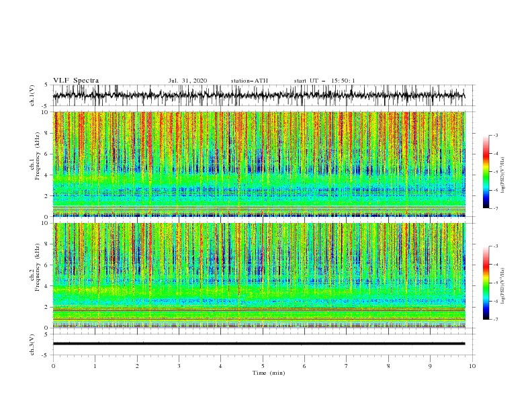Click the ch.1 spectrogram panel
The image size is (532, 411).
[259, 164]
